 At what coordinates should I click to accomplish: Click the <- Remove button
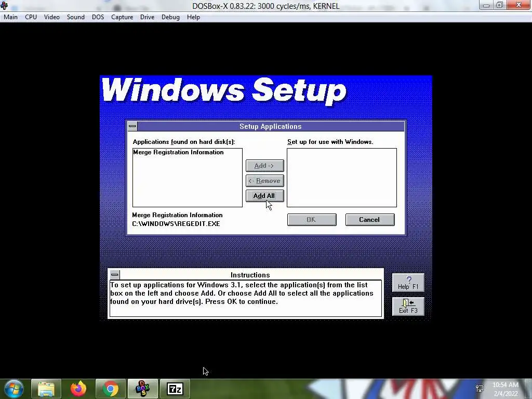[x=264, y=181]
